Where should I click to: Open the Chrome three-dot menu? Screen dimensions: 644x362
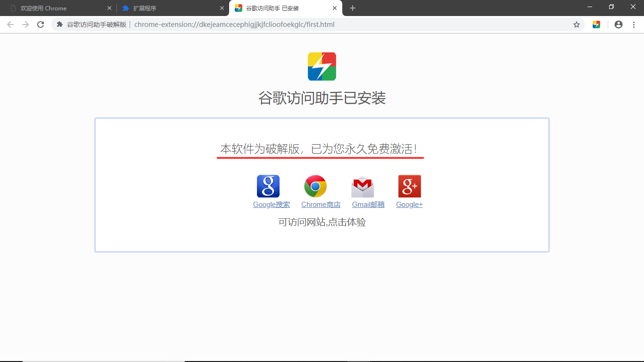click(x=634, y=25)
